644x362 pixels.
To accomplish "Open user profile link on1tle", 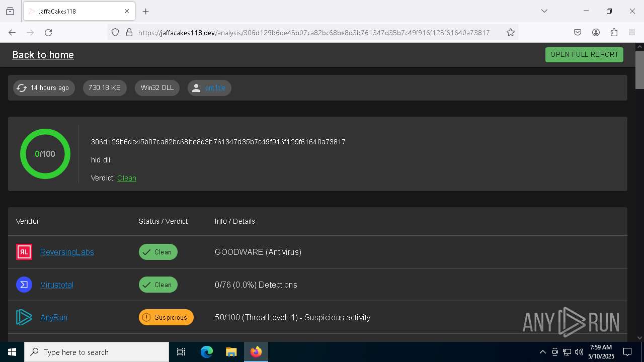I will click(x=215, y=88).
